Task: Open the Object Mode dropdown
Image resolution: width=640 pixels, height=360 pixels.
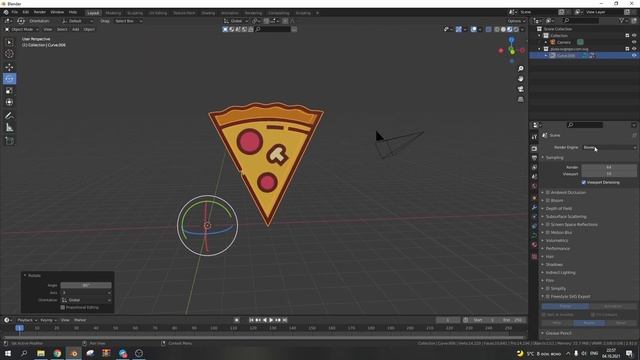Action: click(x=22, y=29)
